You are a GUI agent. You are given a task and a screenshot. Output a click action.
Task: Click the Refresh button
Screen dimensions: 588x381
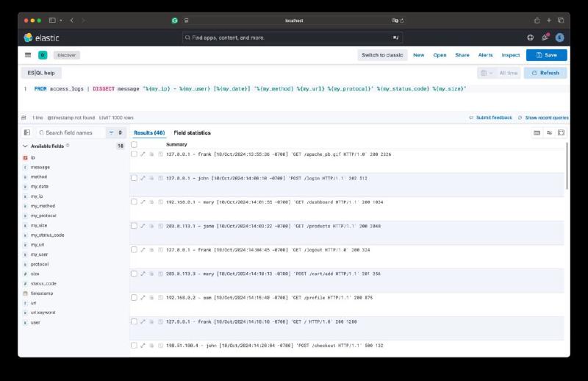(545, 73)
